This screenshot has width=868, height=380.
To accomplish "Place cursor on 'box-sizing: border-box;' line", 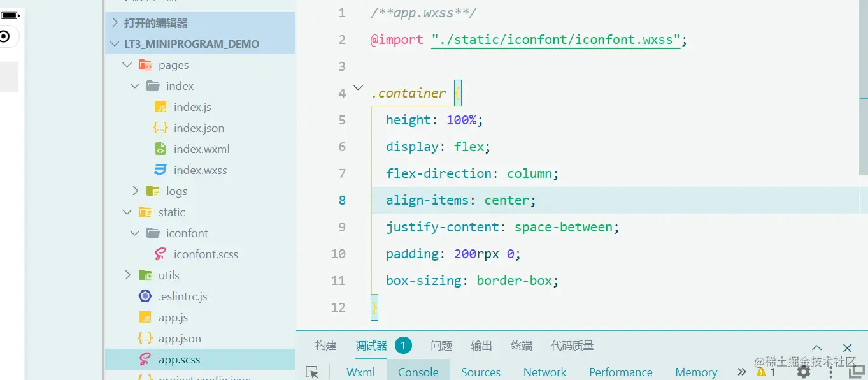I will pyautogui.click(x=472, y=281).
